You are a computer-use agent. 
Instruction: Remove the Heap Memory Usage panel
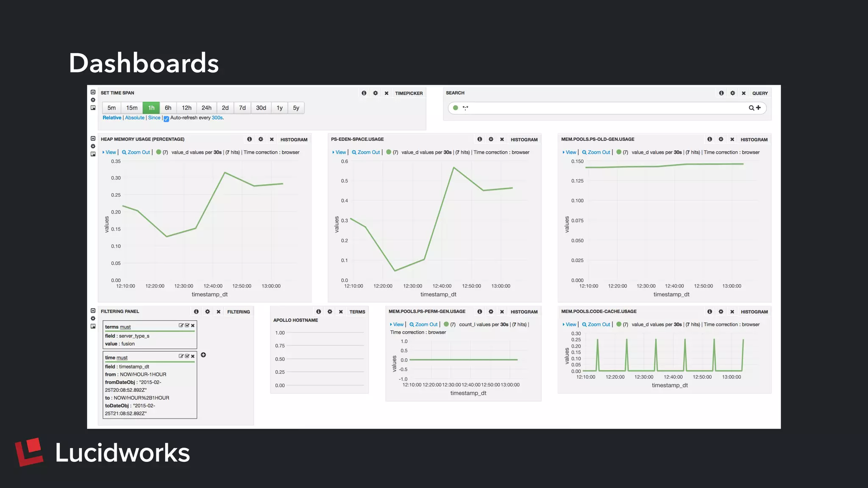pyautogui.click(x=272, y=139)
